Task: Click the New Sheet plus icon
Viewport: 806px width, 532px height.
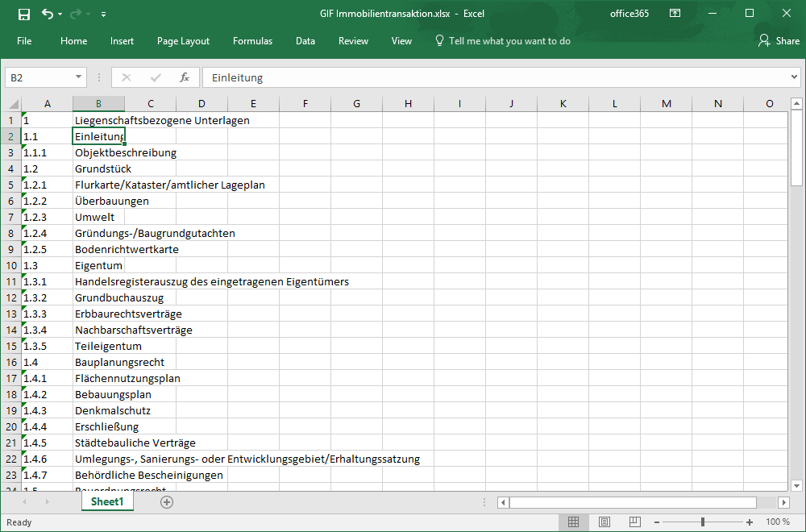Action: [x=167, y=502]
